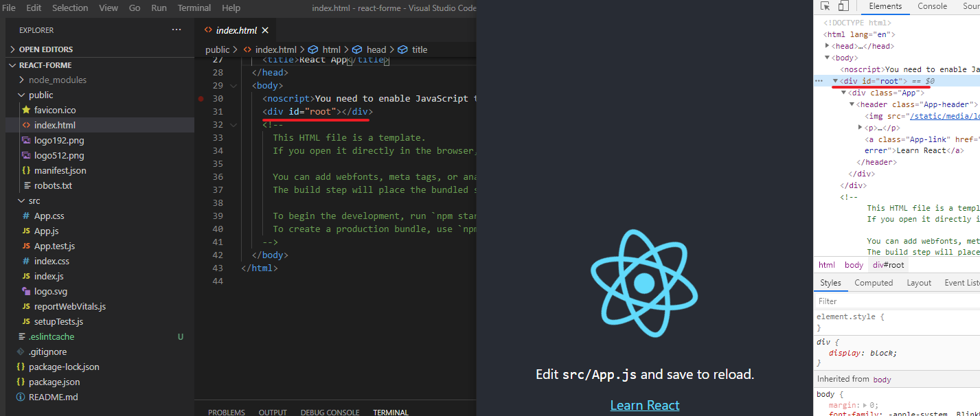
Task: Open logo192.png file
Action: pyautogui.click(x=59, y=140)
